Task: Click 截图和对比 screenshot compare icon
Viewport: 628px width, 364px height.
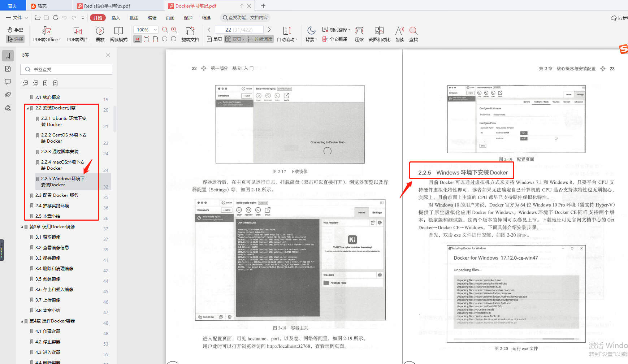Action: coord(379,34)
